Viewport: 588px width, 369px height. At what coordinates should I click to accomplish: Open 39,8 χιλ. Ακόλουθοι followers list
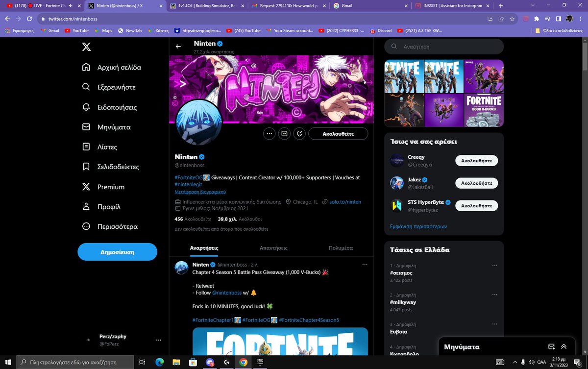coord(240,219)
